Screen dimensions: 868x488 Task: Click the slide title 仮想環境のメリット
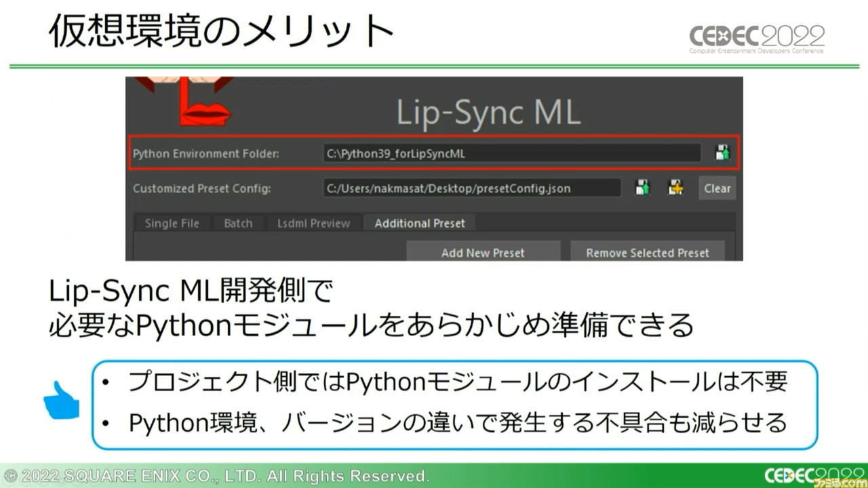[x=221, y=31]
